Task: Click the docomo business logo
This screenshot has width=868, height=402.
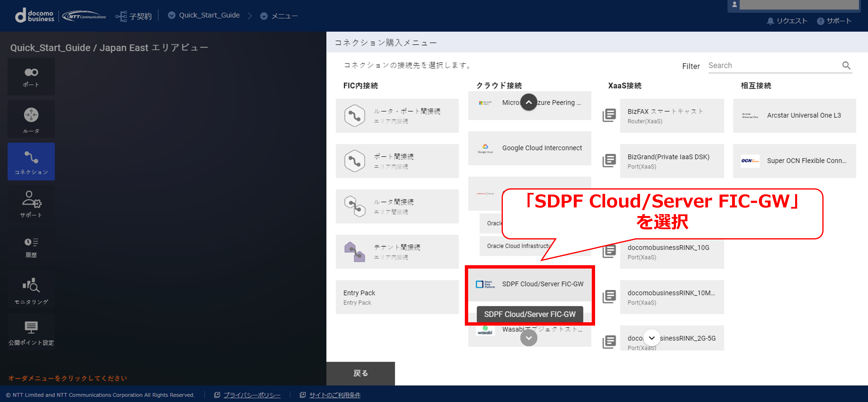Action: coord(34,16)
